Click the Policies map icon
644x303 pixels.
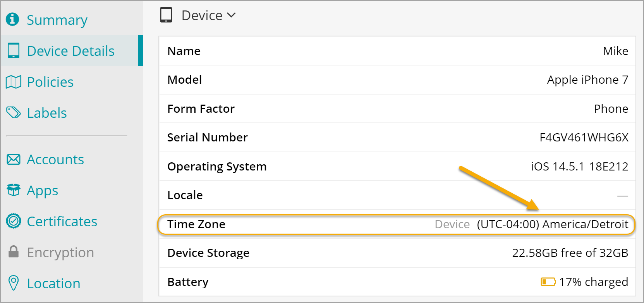tap(14, 82)
